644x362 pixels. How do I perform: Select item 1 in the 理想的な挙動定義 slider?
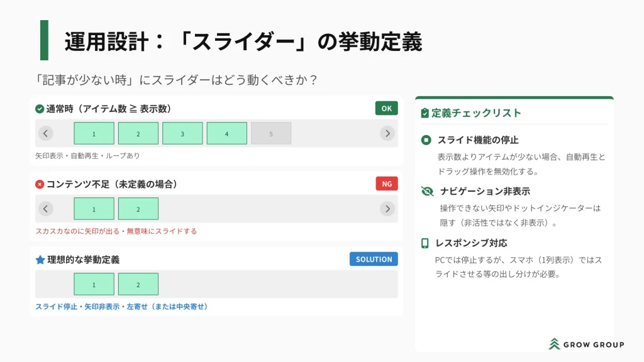[x=94, y=284]
